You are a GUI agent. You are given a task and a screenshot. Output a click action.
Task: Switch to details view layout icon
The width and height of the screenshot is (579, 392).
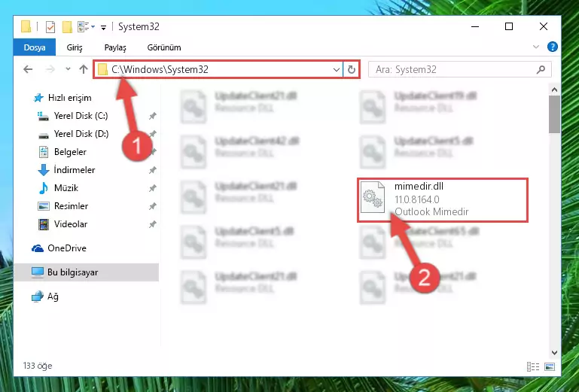pos(533,366)
